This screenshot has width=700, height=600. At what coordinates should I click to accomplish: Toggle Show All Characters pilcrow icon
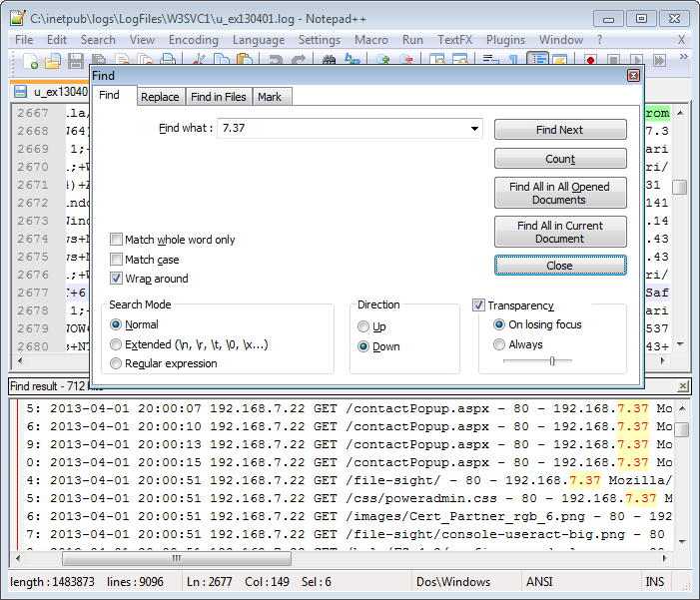click(x=513, y=60)
